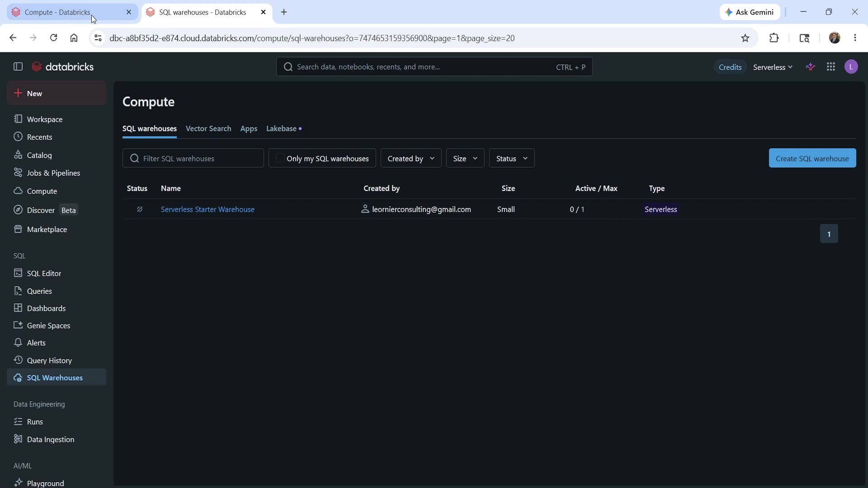Close the Compute - Databricks tab
The height and width of the screenshot is (488, 868).
click(129, 12)
